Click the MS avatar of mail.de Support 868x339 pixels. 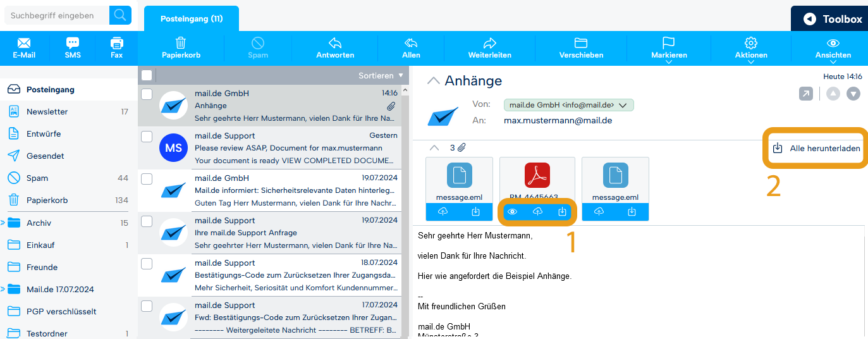click(x=173, y=148)
